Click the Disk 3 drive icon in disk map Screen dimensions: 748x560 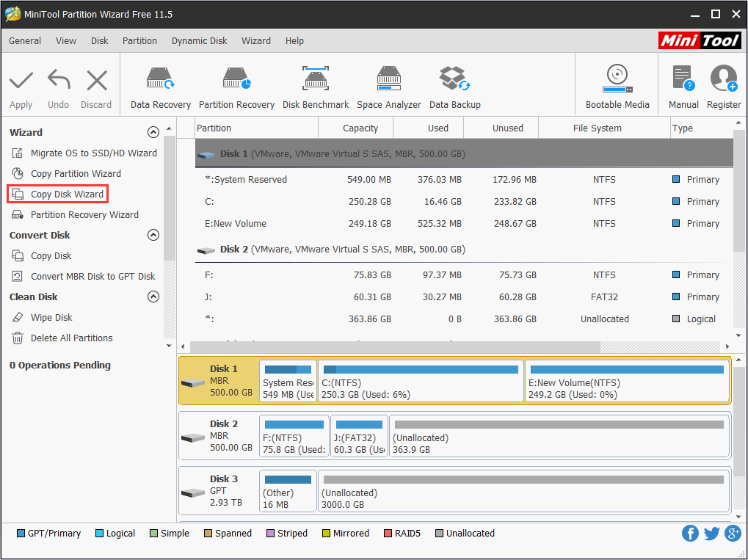tap(193, 492)
